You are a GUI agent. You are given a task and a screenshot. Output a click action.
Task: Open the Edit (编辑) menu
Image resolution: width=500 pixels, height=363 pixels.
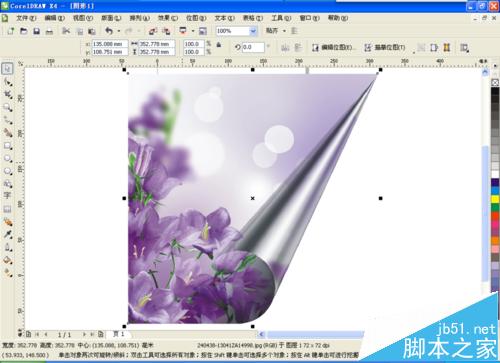point(54,18)
